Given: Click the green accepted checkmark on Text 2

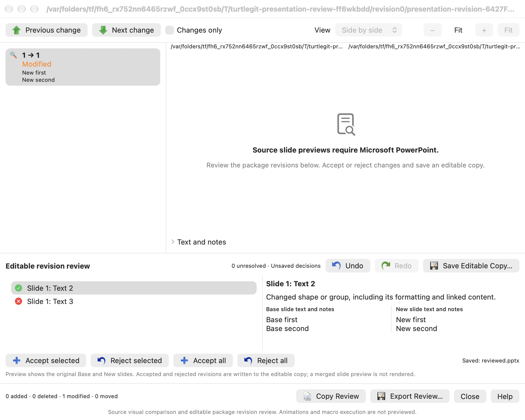Looking at the screenshot, I should click(x=19, y=288).
